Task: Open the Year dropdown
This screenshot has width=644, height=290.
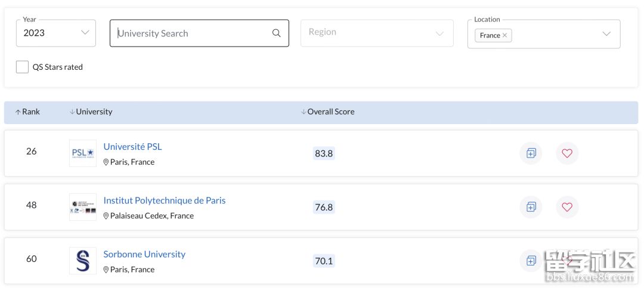Action: coord(55,33)
